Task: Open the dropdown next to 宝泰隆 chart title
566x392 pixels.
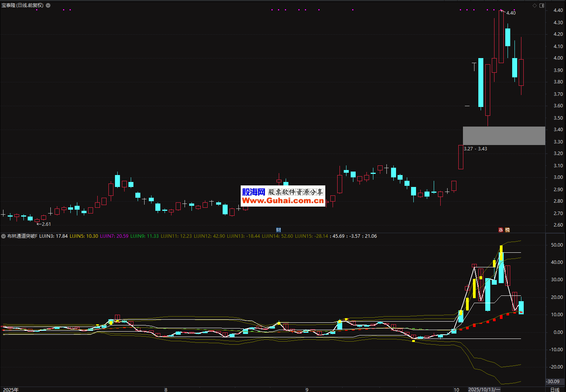Action: point(48,5)
